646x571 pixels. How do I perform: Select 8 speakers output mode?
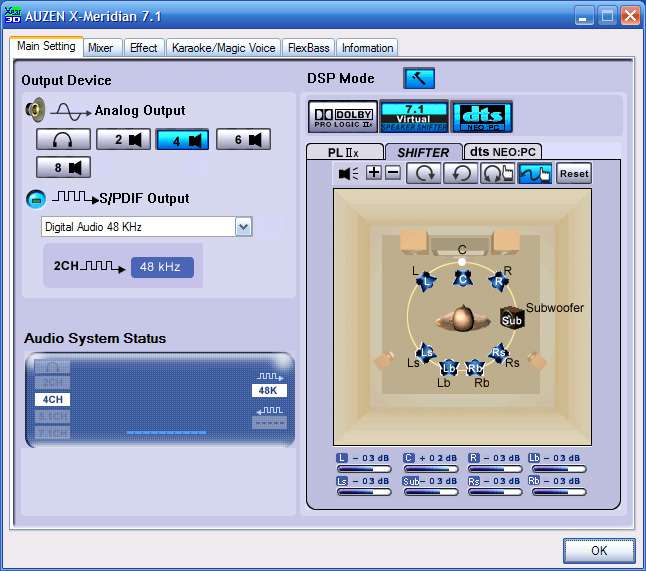[x=63, y=167]
